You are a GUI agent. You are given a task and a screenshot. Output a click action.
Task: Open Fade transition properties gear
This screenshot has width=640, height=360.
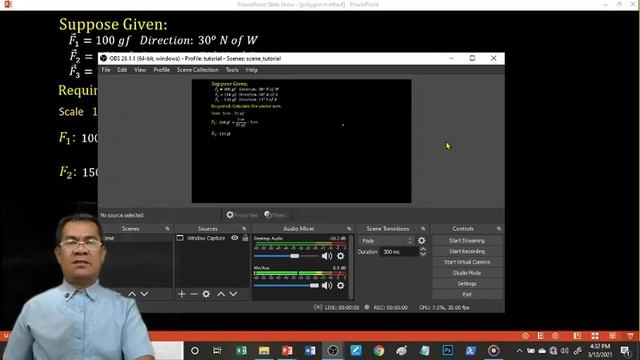422,241
